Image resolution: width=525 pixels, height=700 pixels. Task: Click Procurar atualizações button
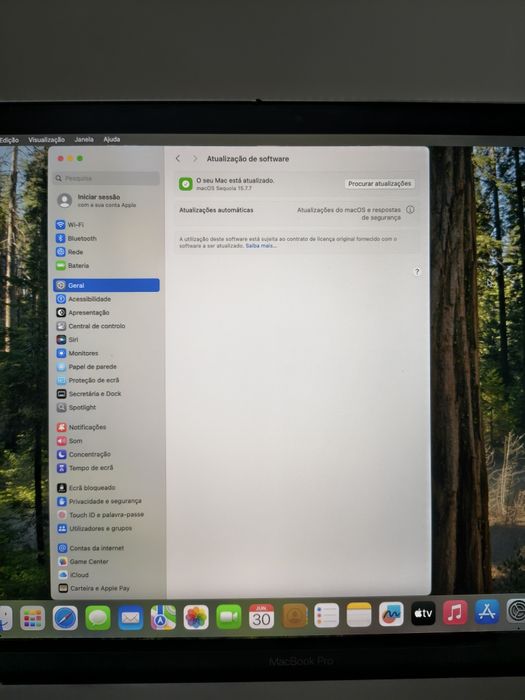tap(379, 183)
